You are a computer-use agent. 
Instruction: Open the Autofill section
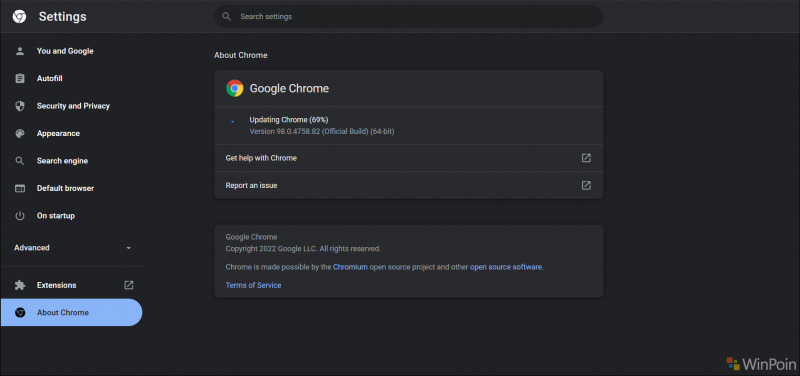tap(49, 79)
